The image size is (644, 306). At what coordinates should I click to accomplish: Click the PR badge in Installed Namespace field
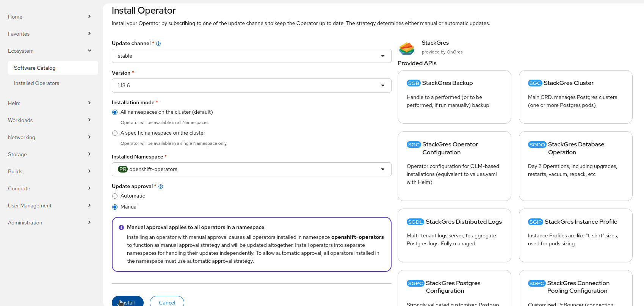(x=123, y=169)
